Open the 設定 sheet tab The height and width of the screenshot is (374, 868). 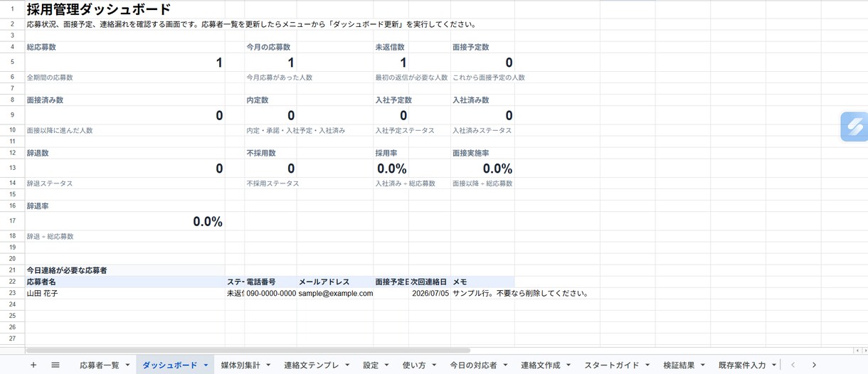tap(371, 365)
